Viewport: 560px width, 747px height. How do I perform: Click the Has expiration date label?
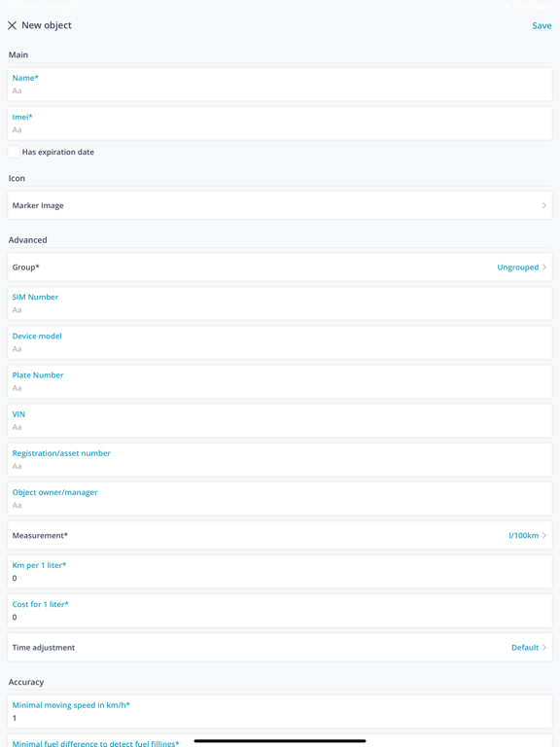(58, 152)
